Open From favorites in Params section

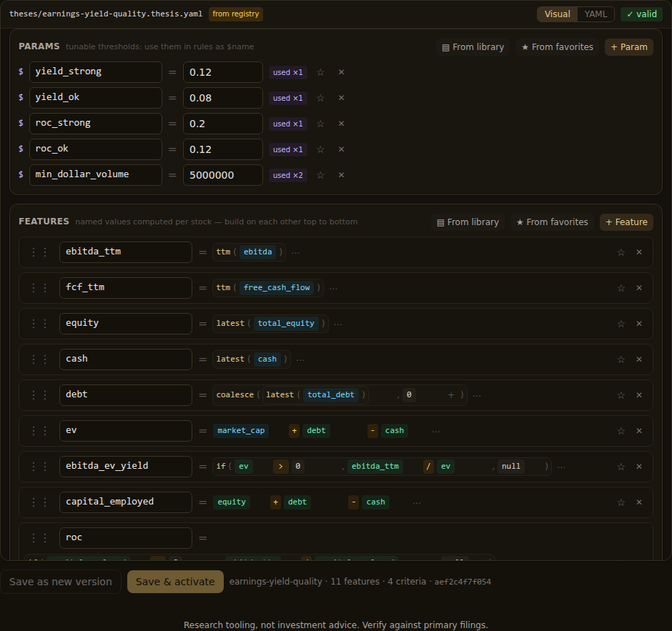[557, 47]
